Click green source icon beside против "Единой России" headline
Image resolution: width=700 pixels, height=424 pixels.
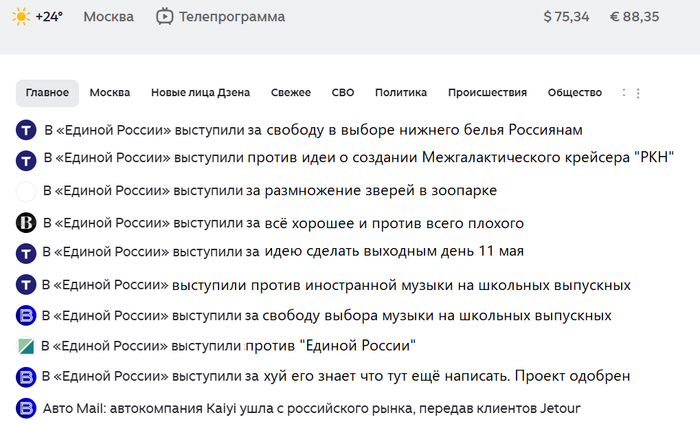(x=26, y=346)
